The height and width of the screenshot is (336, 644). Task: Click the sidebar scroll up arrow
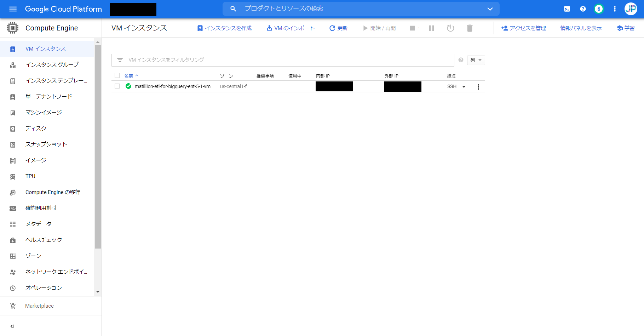point(98,42)
